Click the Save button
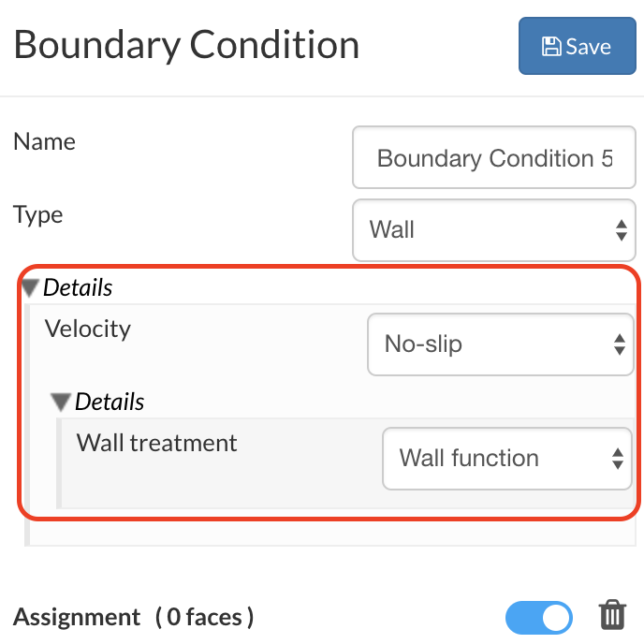This screenshot has height=644, width=644. [x=577, y=47]
